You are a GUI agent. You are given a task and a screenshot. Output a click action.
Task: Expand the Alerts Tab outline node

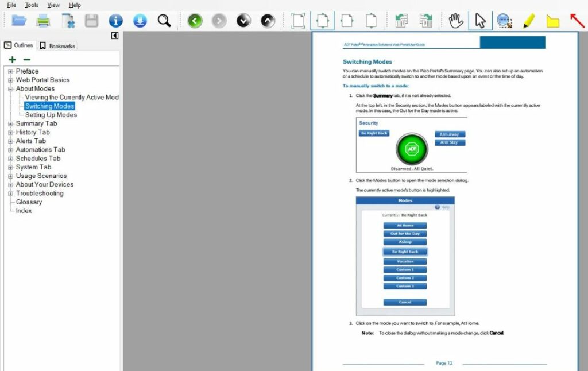pyautogui.click(x=10, y=141)
